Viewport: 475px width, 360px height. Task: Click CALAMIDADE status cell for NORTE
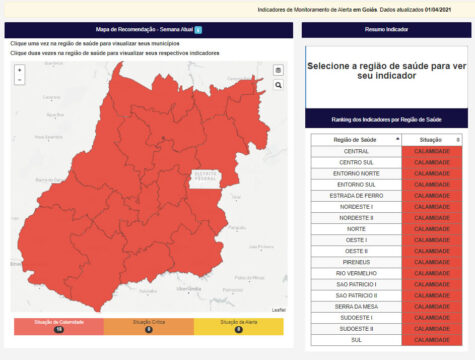432,229
